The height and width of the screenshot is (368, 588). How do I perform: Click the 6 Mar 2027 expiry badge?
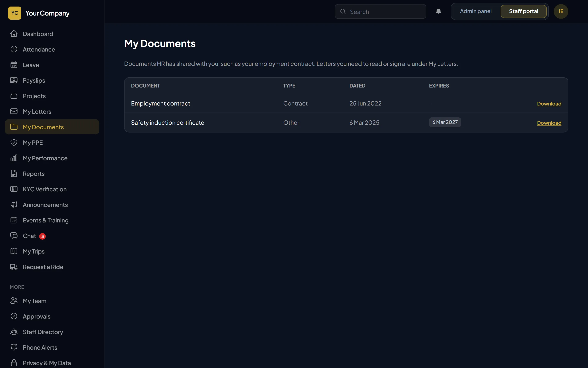445,122
